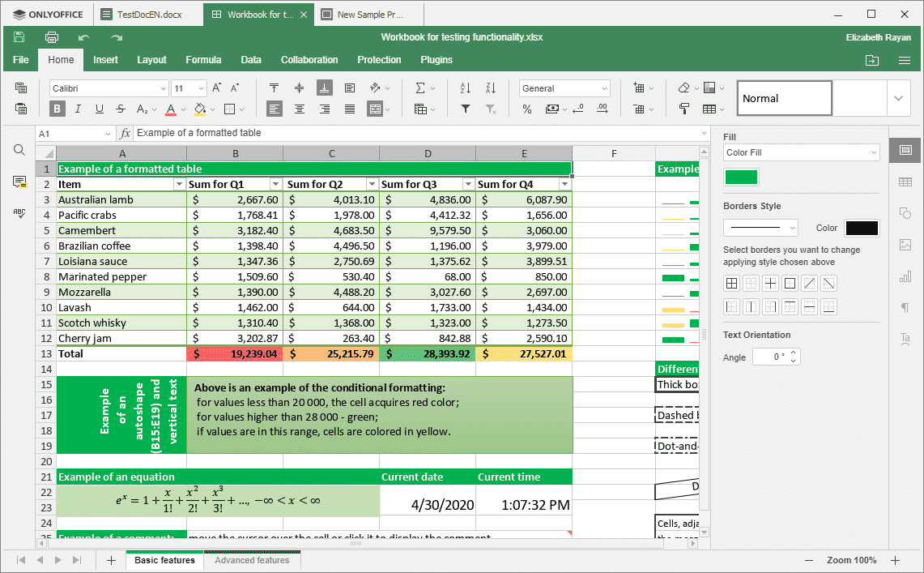Open the delete cells dropdown
924x573 pixels.
(x=643, y=109)
